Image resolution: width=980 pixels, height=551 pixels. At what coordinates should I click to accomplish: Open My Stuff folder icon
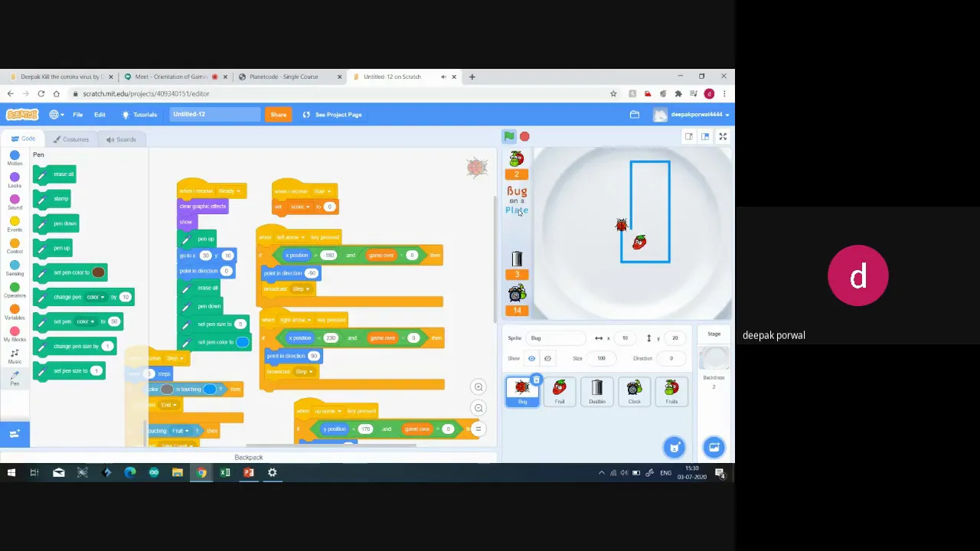click(635, 115)
